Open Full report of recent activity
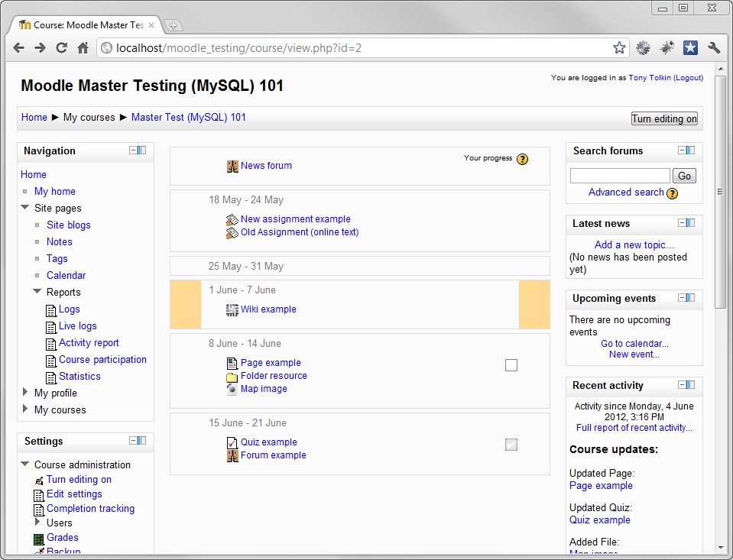This screenshot has height=560, width=733. point(634,428)
